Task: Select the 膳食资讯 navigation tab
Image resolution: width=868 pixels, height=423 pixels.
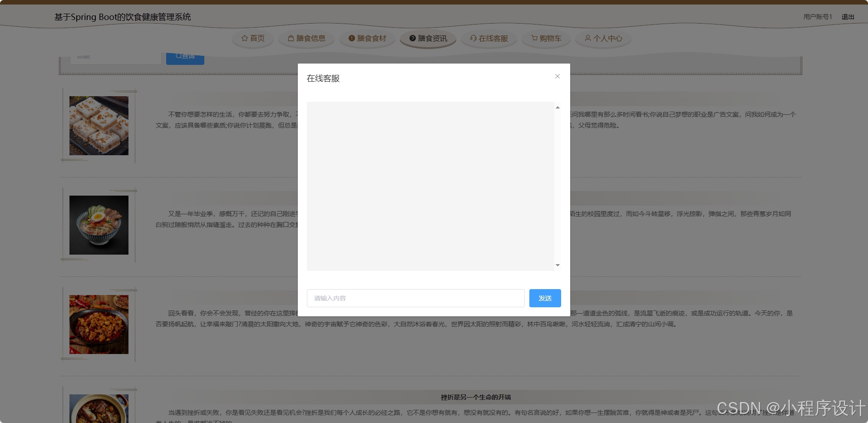Action: (428, 39)
